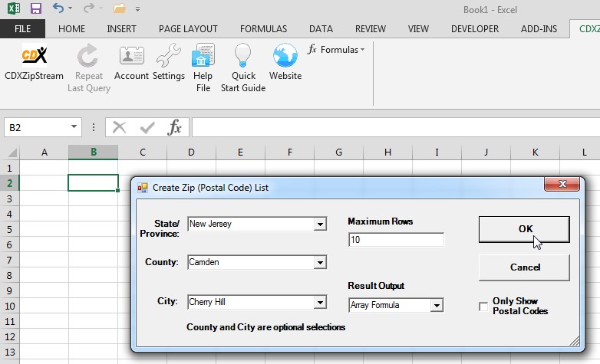Switch to the DEVELOPER tab

coord(474,28)
